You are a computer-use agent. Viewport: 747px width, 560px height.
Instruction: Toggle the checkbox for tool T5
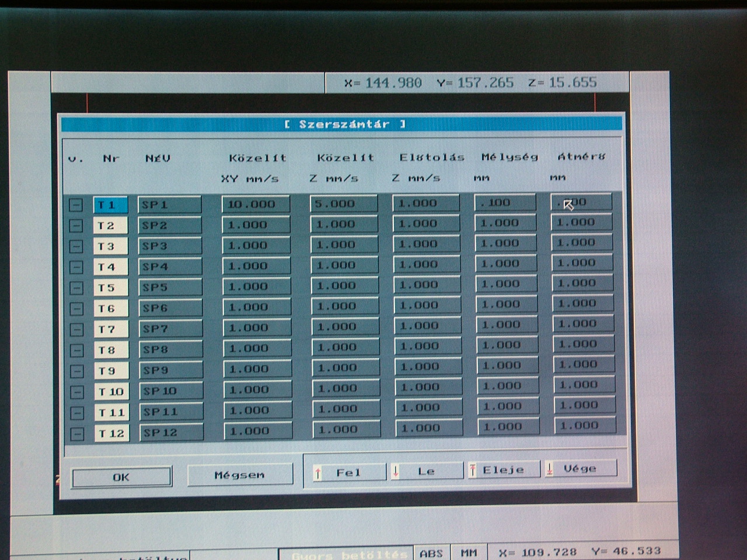point(76,288)
